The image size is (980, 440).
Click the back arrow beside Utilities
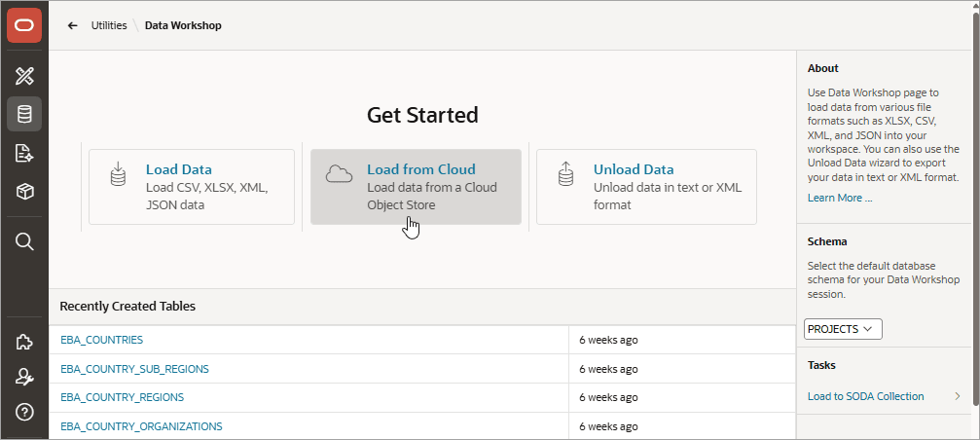pos(72,25)
